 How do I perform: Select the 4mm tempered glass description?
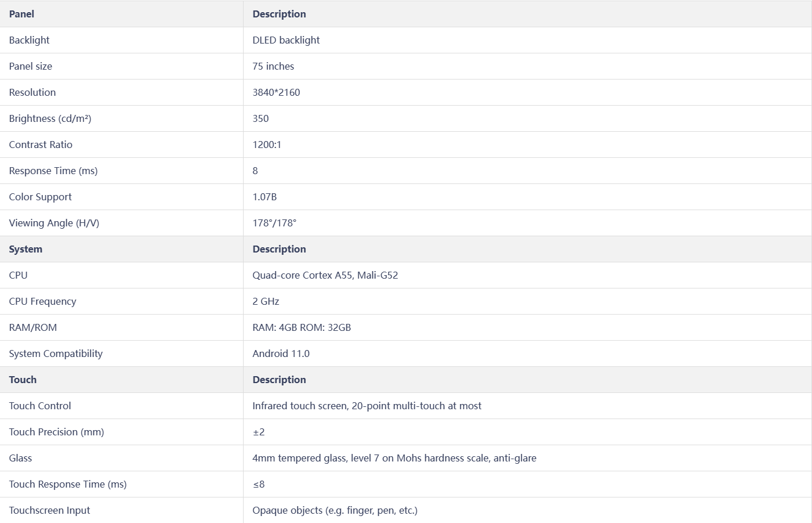point(394,458)
